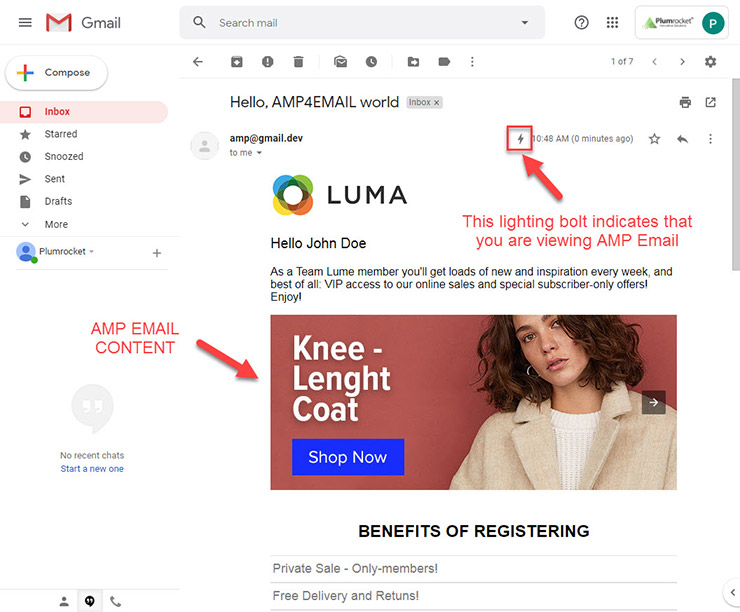
Task: Report email as spam
Action: click(268, 62)
